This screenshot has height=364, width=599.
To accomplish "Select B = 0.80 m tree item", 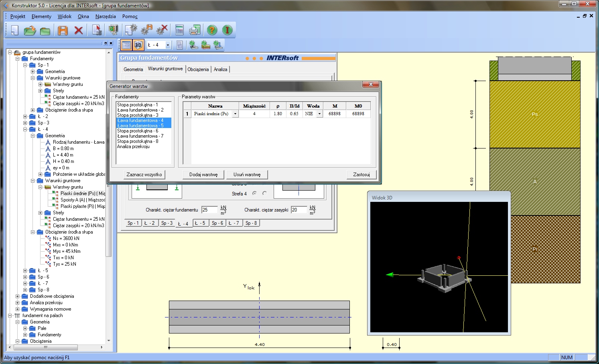I will [x=63, y=148].
